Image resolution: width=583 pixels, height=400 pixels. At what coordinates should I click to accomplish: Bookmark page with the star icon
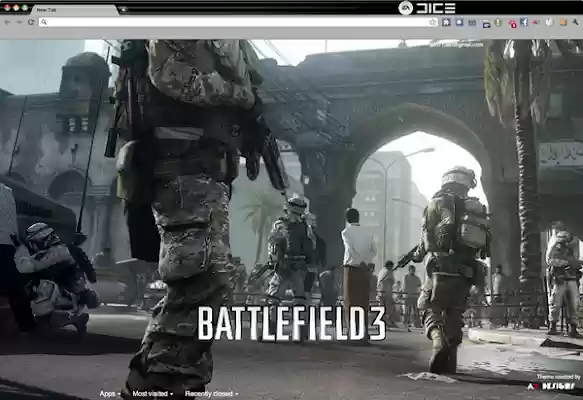click(432, 22)
